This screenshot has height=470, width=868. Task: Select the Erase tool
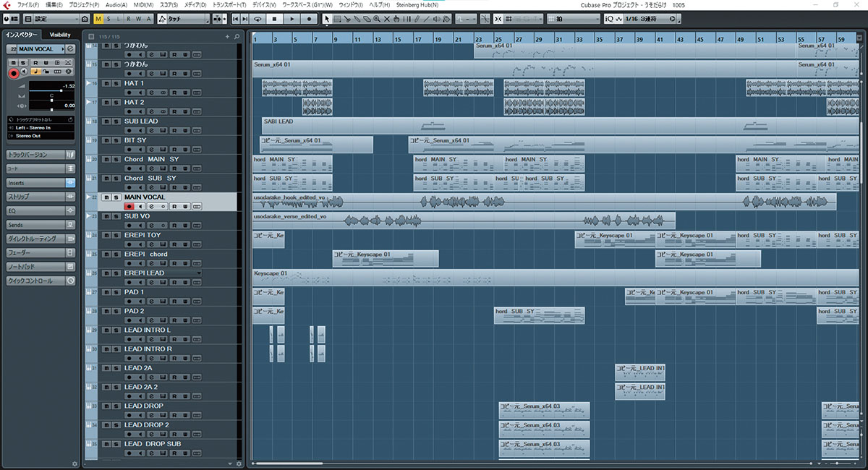pyautogui.click(x=367, y=18)
